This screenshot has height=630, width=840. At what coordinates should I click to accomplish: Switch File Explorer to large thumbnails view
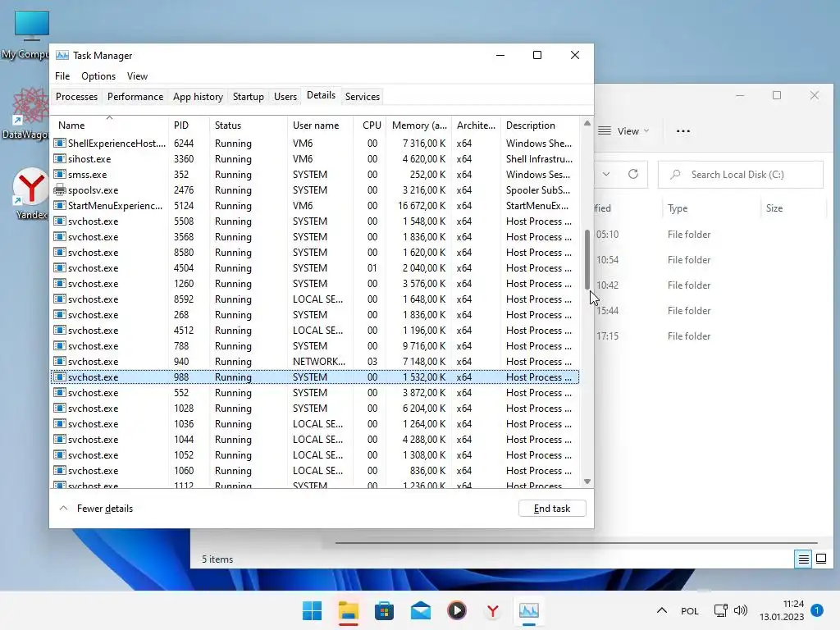point(820,559)
